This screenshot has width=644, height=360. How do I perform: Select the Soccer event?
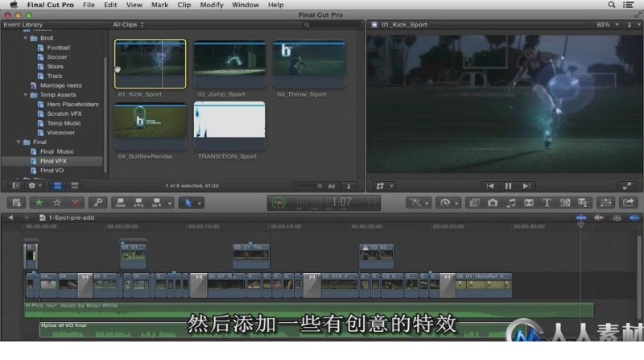[x=56, y=56]
